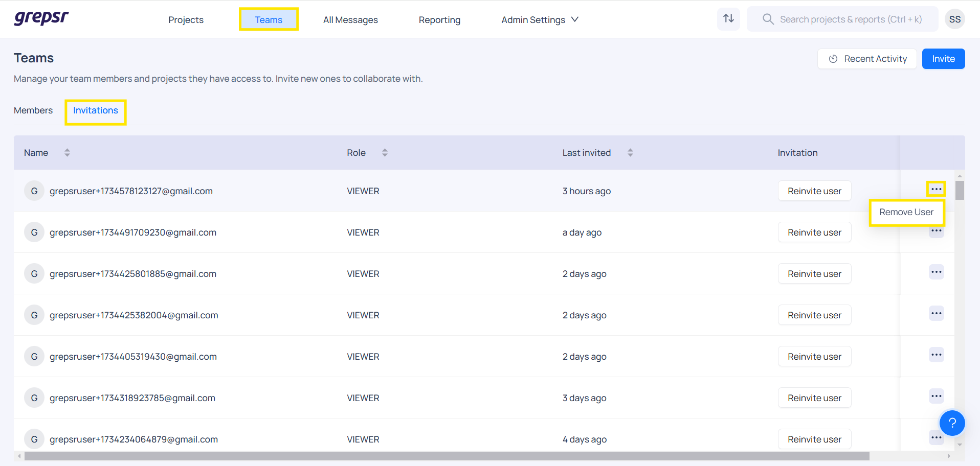The height and width of the screenshot is (466, 980).
Task: Click the horizontal scrollbar at the table bottom
Action: pos(446,456)
